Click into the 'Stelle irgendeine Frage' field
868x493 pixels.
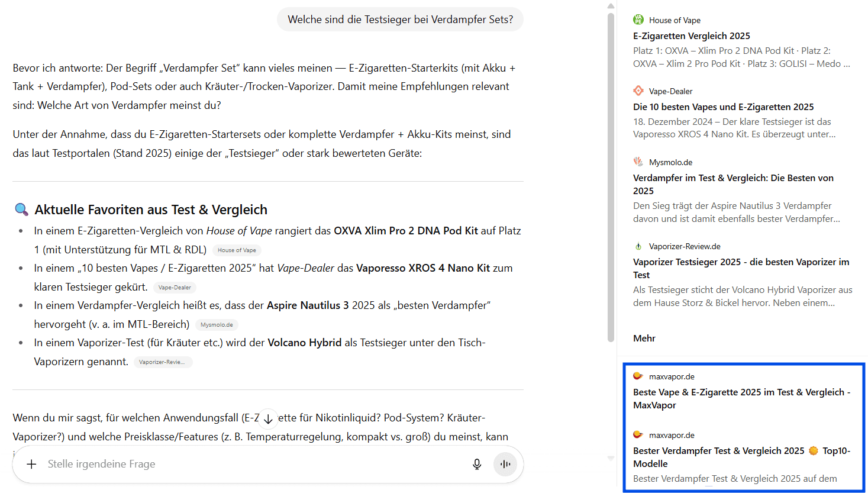(x=254, y=464)
